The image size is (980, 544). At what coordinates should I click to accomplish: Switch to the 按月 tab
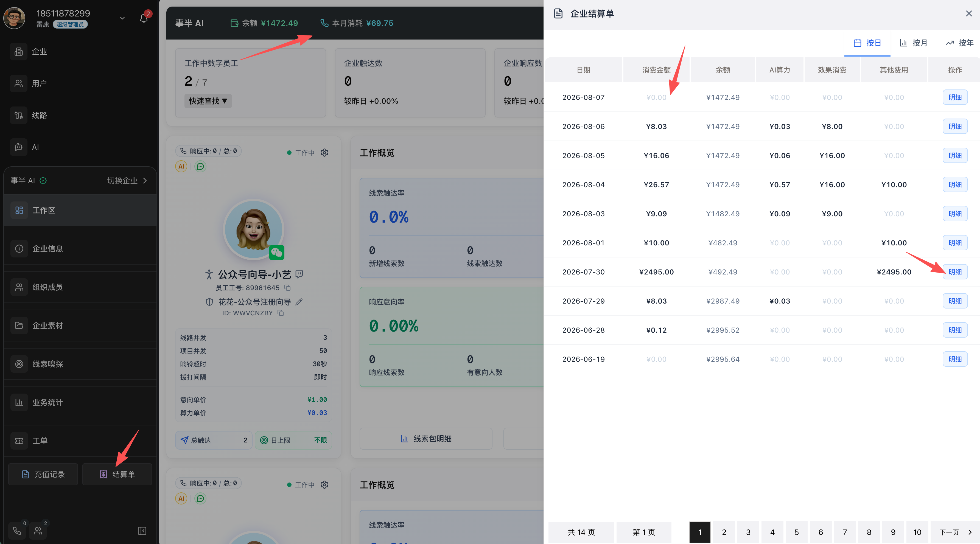pyautogui.click(x=913, y=43)
